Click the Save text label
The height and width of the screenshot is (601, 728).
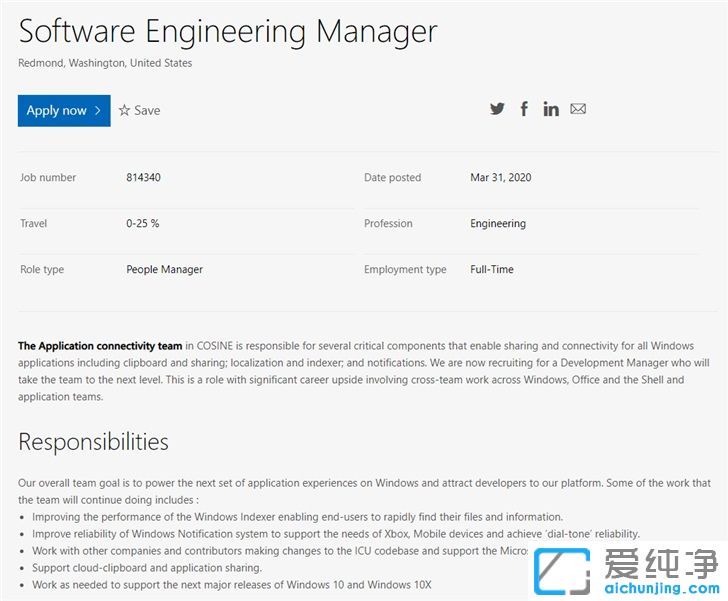147,110
